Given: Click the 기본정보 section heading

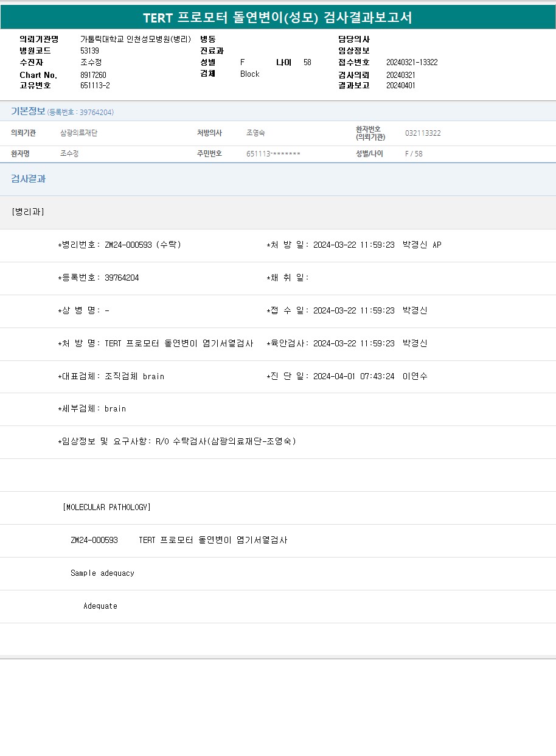Looking at the screenshot, I should [x=28, y=111].
